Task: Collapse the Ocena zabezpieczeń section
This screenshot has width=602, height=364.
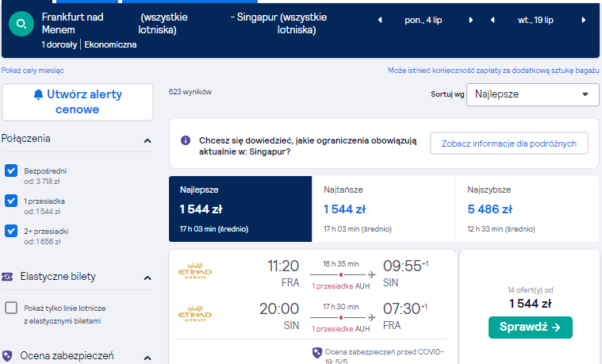Action: tap(148, 358)
